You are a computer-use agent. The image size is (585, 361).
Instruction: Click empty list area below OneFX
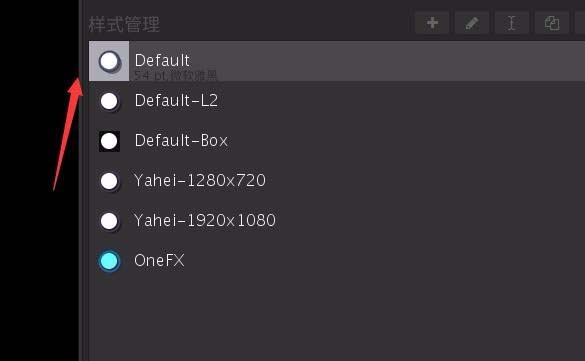[336, 317]
